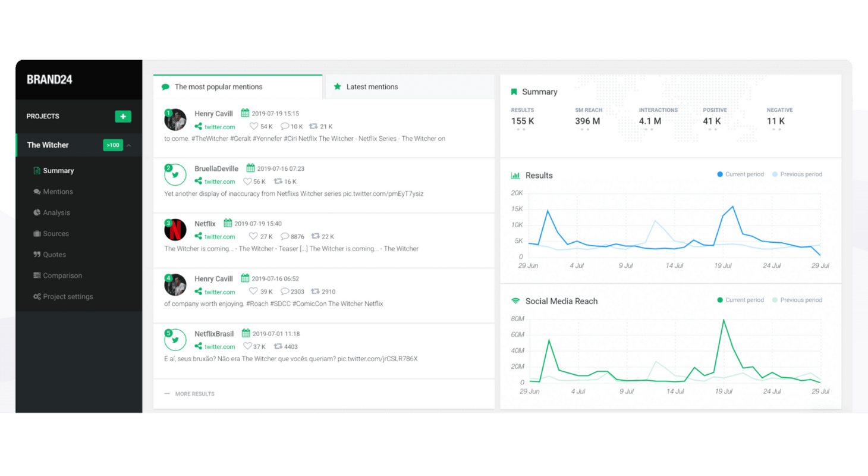Click the speech bubble icon on popular mentions tab
The width and height of the screenshot is (868, 476).
(x=166, y=87)
